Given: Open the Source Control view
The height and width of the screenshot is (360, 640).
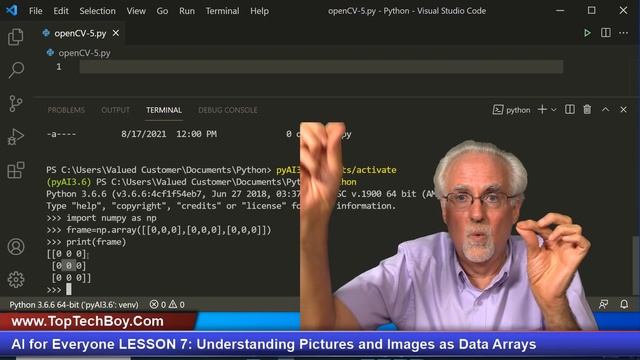Looking at the screenshot, I should click(x=16, y=103).
